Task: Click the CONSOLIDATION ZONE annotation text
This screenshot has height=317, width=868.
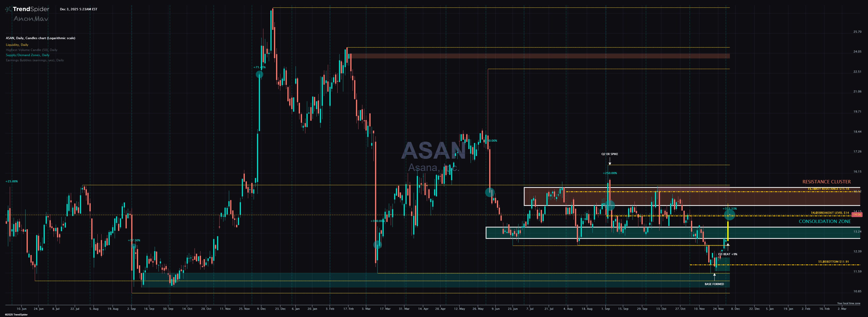Action: pos(824,221)
